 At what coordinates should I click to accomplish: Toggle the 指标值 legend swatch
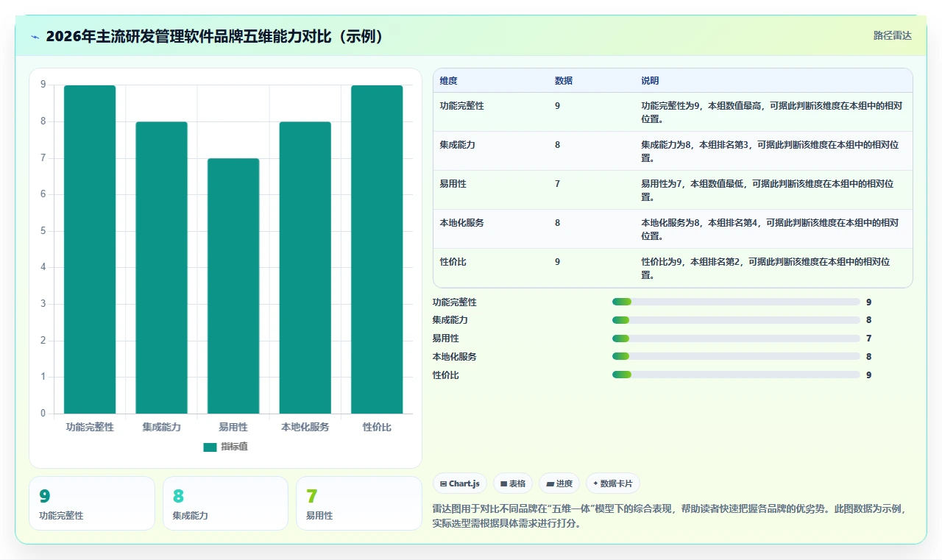click(x=210, y=447)
